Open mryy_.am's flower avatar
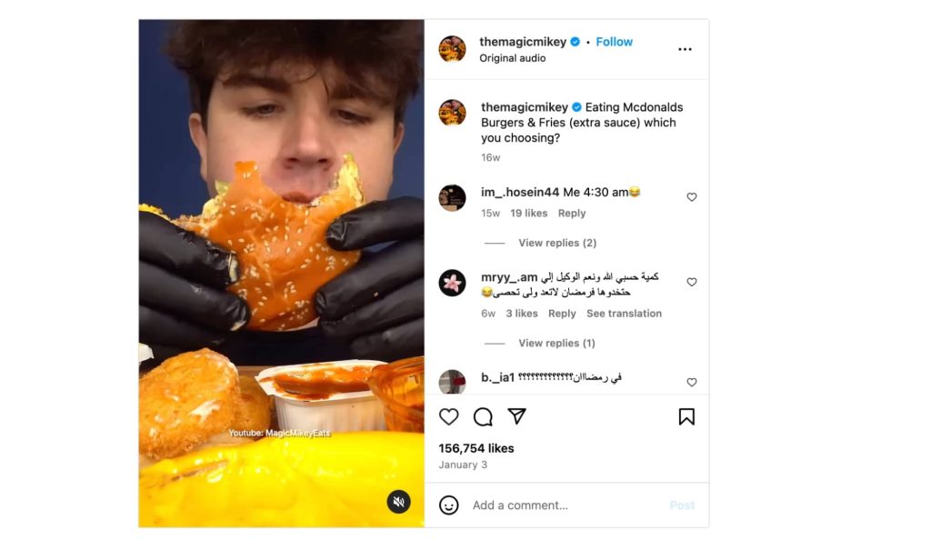Image resolution: width=931 pixels, height=560 pixels. (453, 283)
